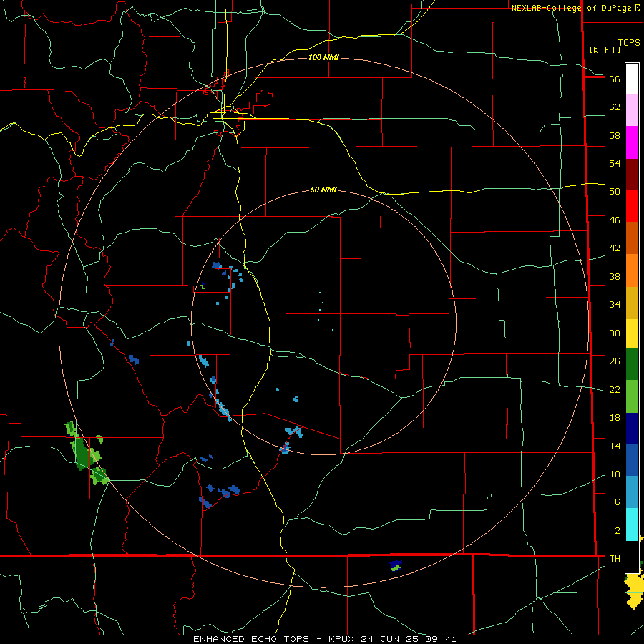Select the 26 legend value
The width and height of the screenshot is (644, 644).
point(615,361)
